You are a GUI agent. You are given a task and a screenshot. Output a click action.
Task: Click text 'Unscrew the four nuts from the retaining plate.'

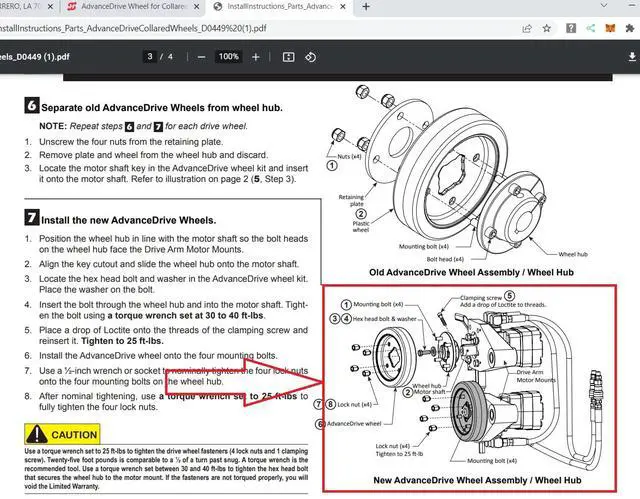pos(131,142)
